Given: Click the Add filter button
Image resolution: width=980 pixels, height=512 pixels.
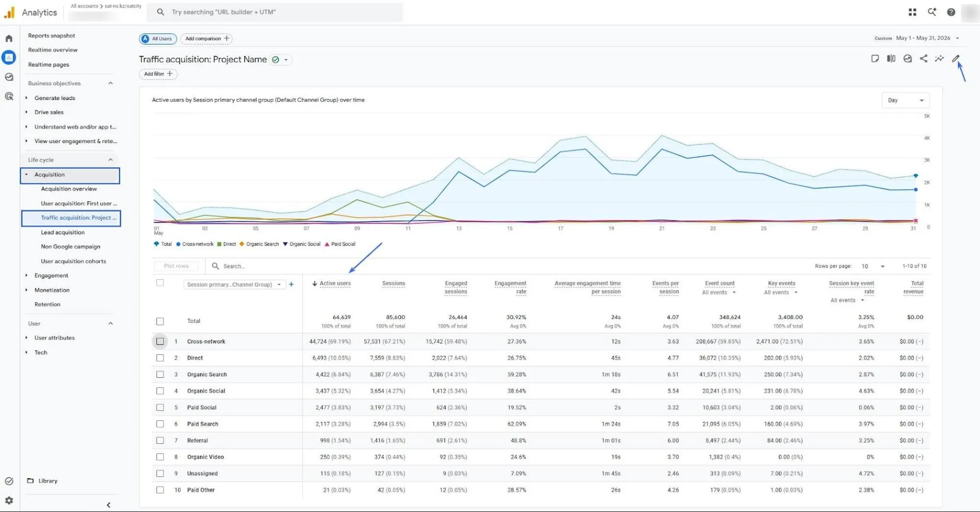Looking at the screenshot, I should pos(158,74).
